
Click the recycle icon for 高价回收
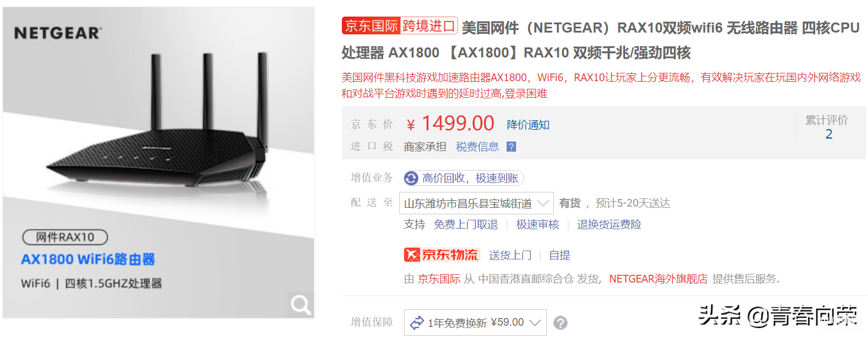tap(411, 178)
